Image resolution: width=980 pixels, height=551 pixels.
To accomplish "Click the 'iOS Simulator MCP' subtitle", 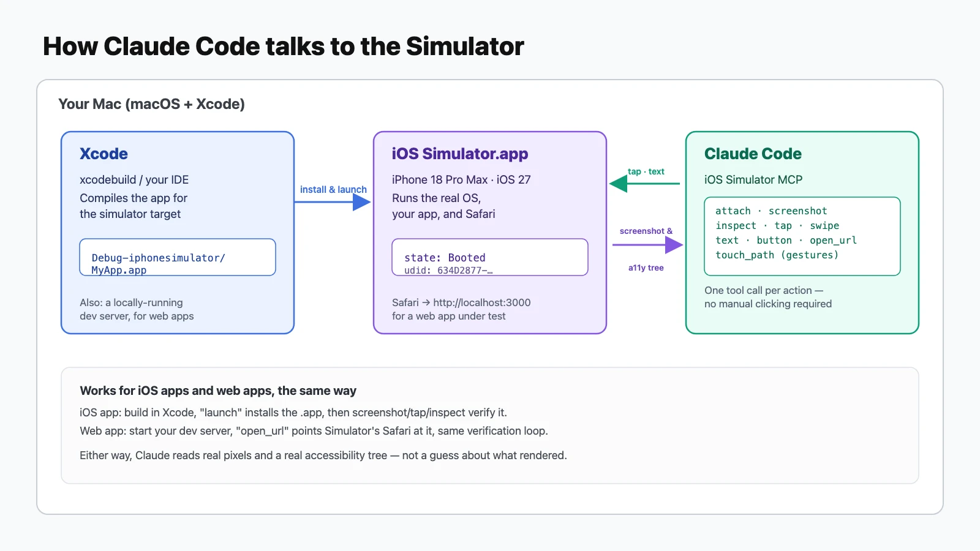I will coord(753,179).
